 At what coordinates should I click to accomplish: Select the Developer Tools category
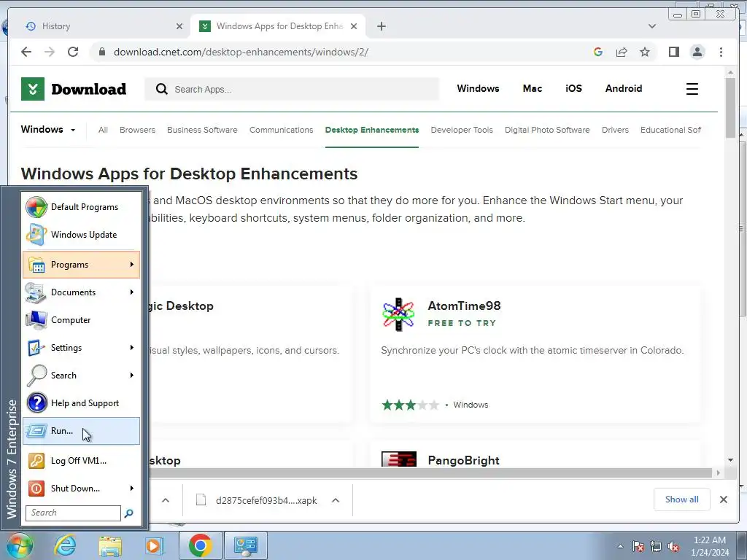pyautogui.click(x=462, y=130)
